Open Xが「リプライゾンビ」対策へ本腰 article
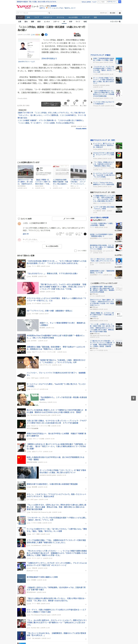 [49, 311]
